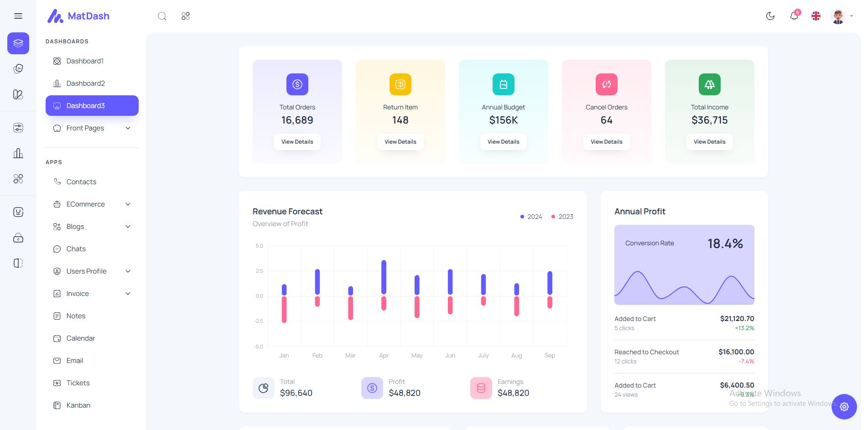Click the UK flag language selector
This screenshot has height=430, width=868.
pos(816,16)
